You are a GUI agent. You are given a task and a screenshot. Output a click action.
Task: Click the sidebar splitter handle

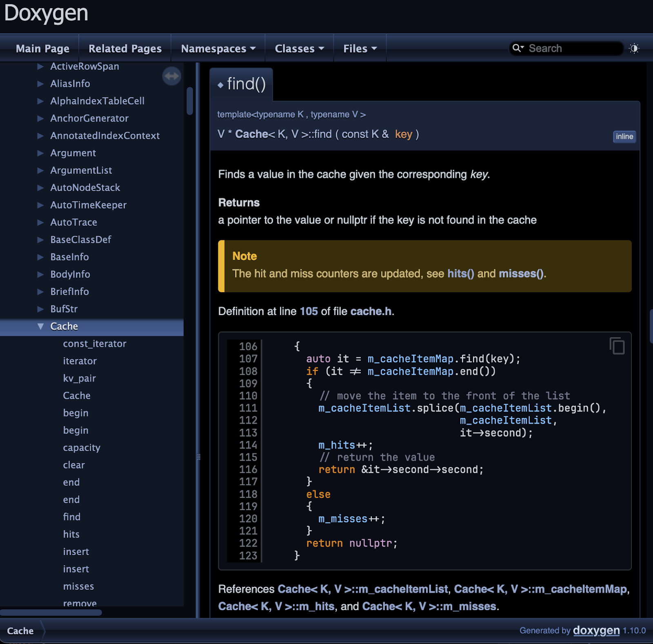pos(198,457)
